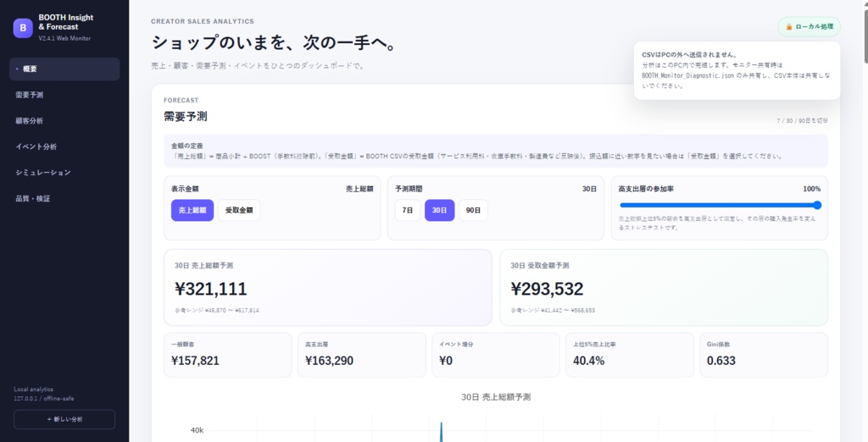Set forecast period to 90日
Screen dimensions: 868x442
pyautogui.click(x=473, y=210)
